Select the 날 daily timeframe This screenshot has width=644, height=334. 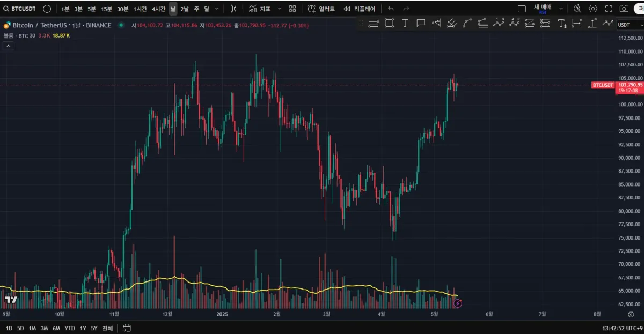coord(173,9)
